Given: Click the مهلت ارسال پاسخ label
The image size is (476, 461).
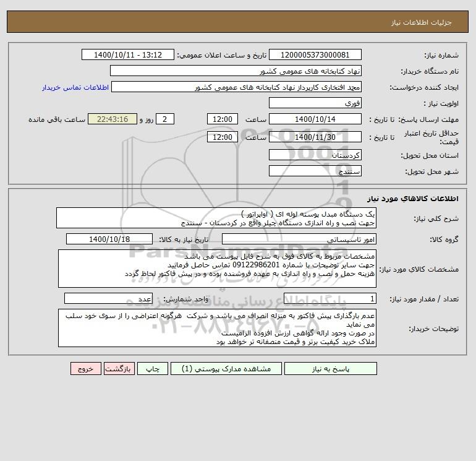Looking at the screenshot, I should pyautogui.click(x=428, y=119).
